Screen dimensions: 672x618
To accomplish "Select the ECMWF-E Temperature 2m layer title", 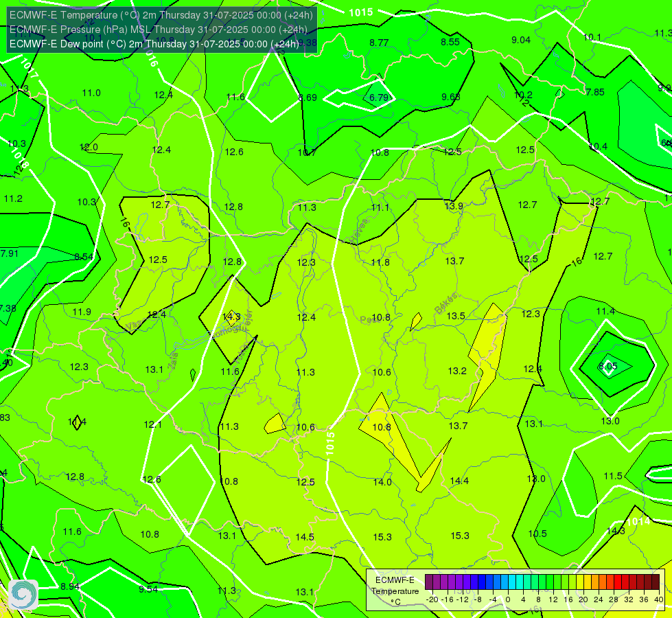I will coord(161,15).
